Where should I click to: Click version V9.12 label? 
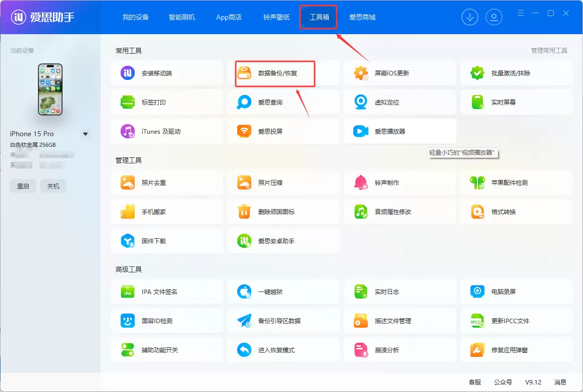pyautogui.click(x=533, y=382)
